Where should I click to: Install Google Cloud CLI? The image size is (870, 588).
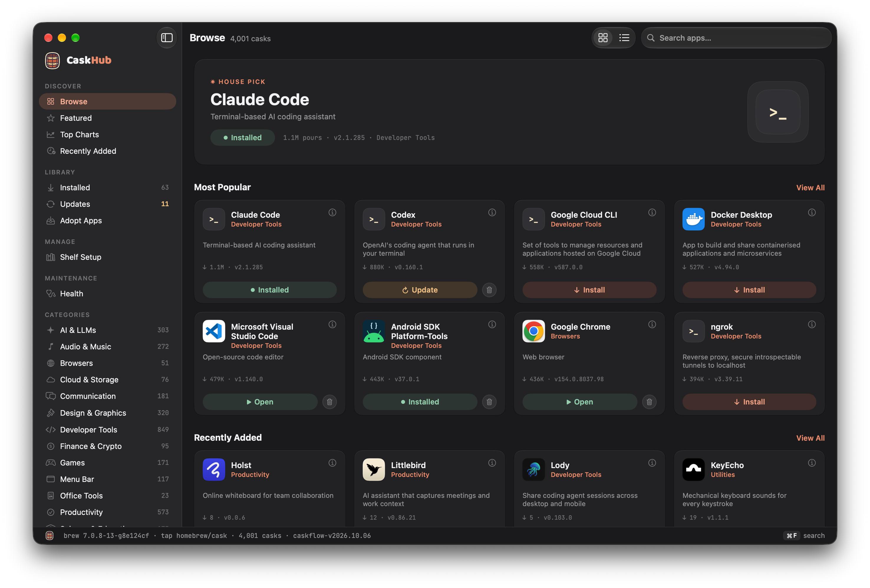pyautogui.click(x=589, y=290)
